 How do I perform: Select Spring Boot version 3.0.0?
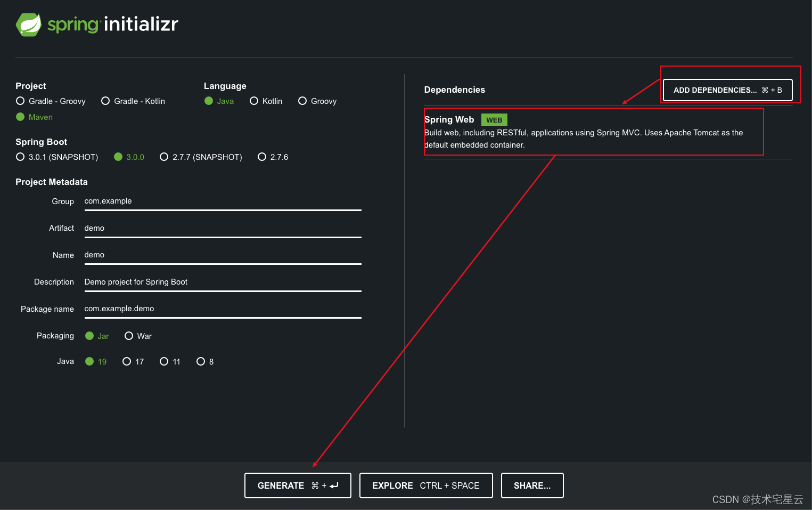[x=129, y=157]
